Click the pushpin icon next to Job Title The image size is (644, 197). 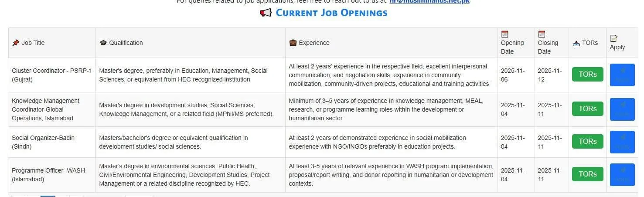(x=16, y=43)
